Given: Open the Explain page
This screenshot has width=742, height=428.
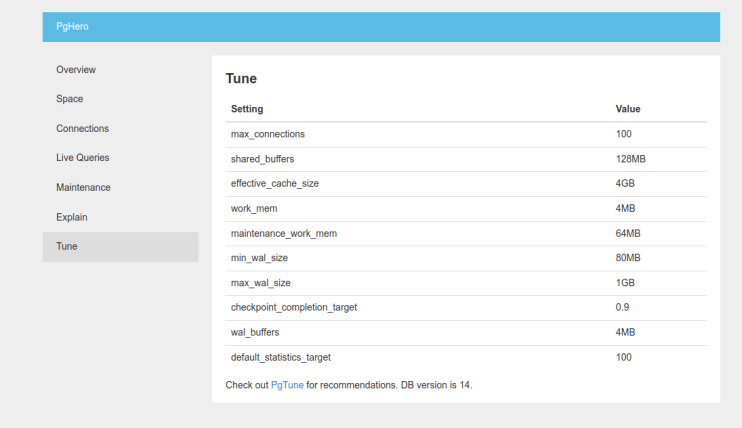Looking at the screenshot, I should pos(72,217).
